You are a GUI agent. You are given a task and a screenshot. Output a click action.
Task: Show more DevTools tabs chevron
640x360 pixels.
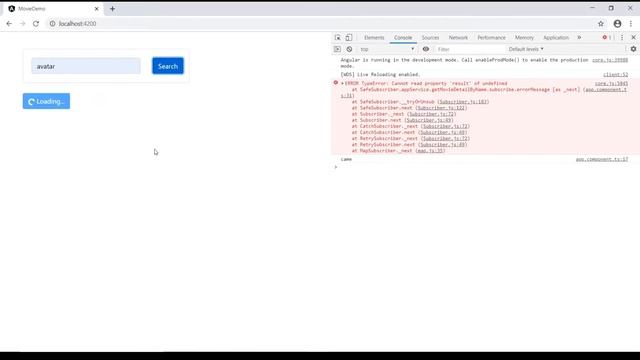point(579,38)
